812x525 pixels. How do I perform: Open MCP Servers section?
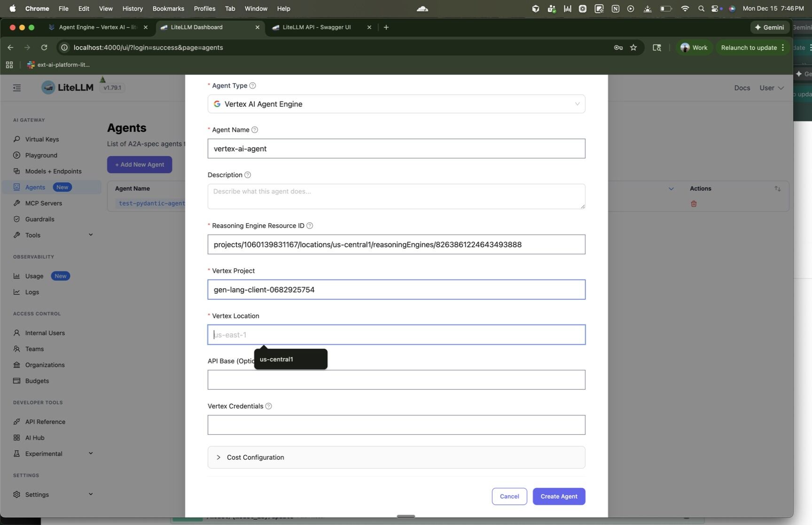tap(43, 203)
